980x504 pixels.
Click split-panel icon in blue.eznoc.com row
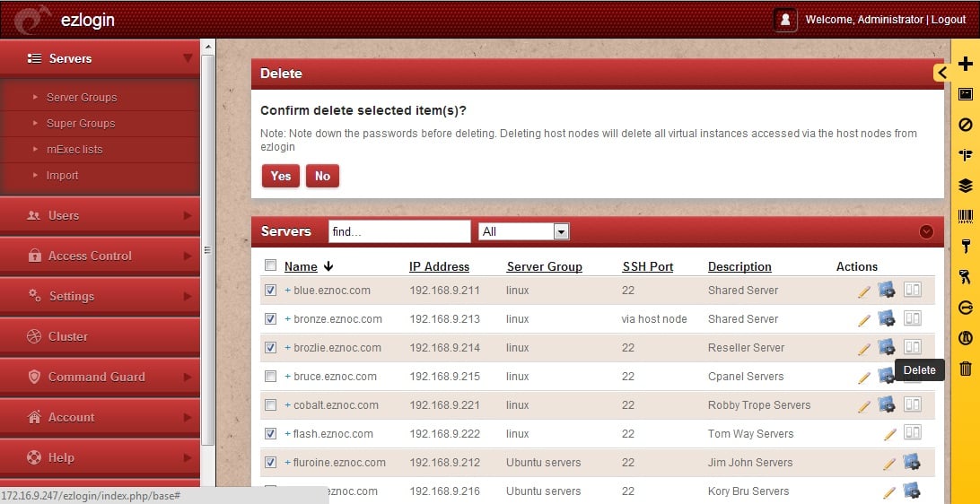913,289
